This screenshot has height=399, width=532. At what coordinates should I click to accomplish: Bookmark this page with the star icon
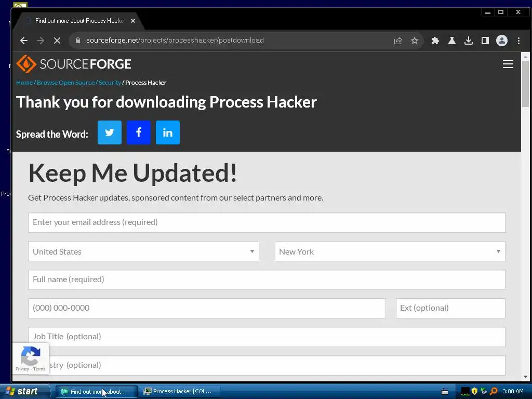click(414, 41)
